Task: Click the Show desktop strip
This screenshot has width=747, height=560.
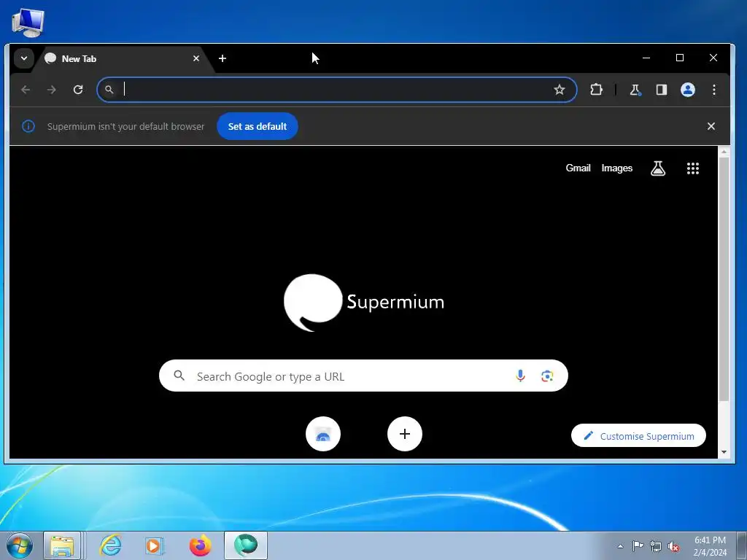Action: pyautogui.click(x=742, y=545)
